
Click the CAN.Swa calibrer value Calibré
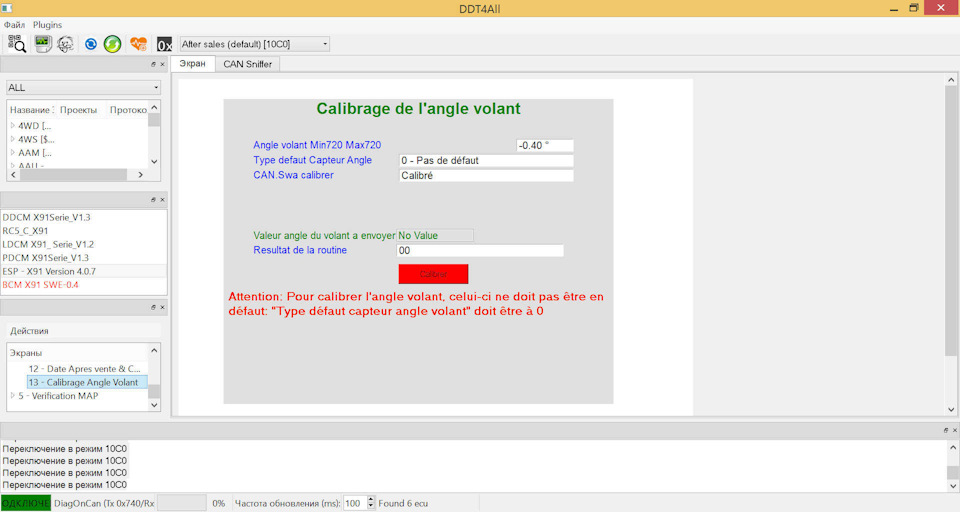486,175
